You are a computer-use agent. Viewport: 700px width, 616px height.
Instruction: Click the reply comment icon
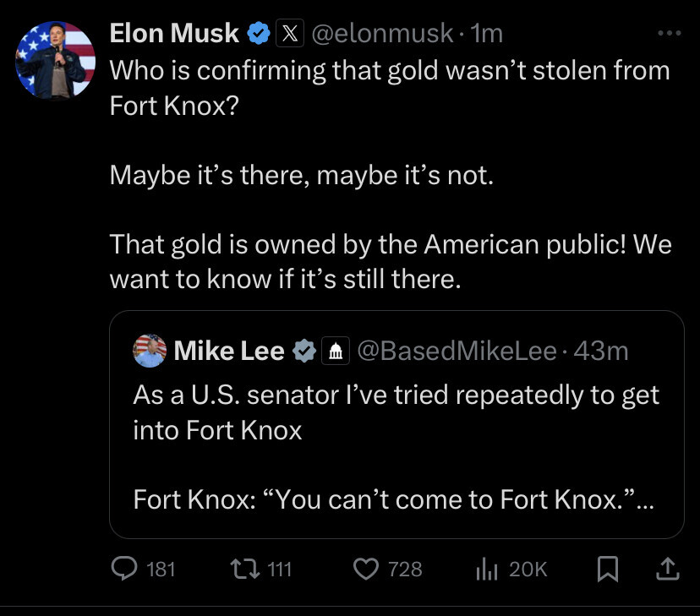click(x=124, y=570)
